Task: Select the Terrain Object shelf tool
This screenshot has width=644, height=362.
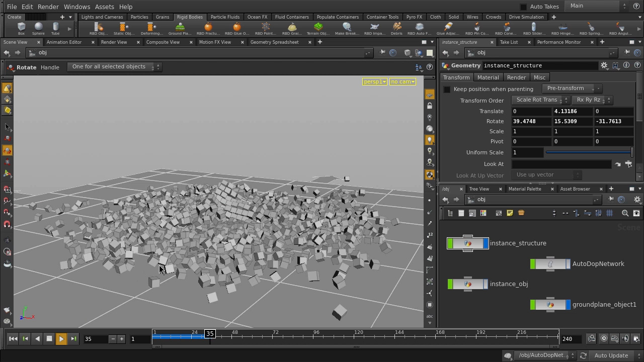Action: (318, 28)
